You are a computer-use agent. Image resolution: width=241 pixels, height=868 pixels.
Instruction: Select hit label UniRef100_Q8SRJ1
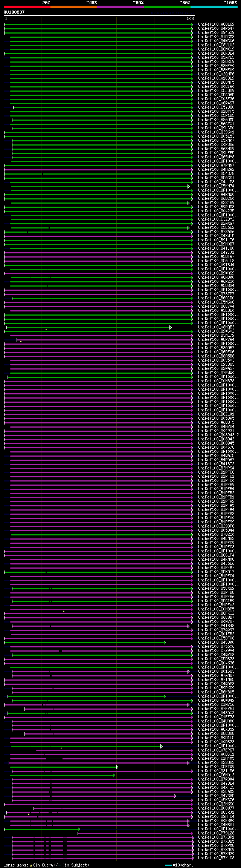[216, 812]
